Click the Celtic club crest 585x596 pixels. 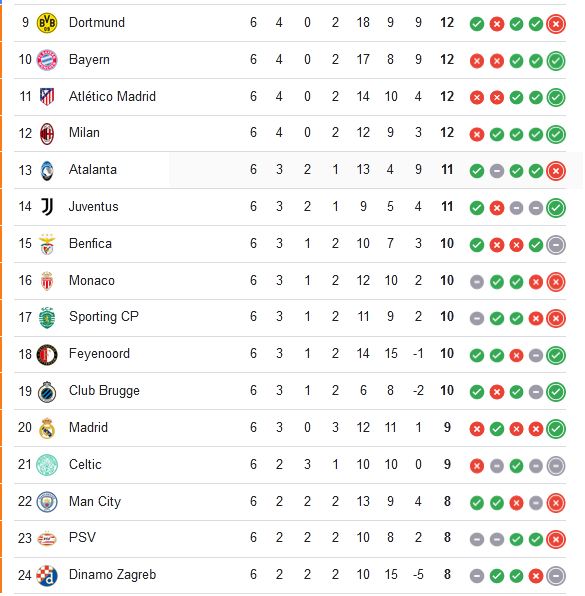(x=47, y=465)
